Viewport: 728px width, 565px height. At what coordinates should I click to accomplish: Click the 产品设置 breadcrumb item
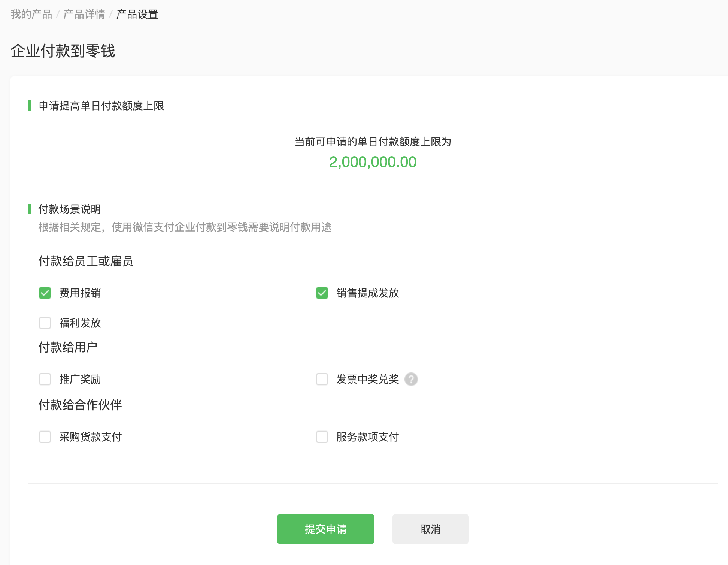pos(137,15)
